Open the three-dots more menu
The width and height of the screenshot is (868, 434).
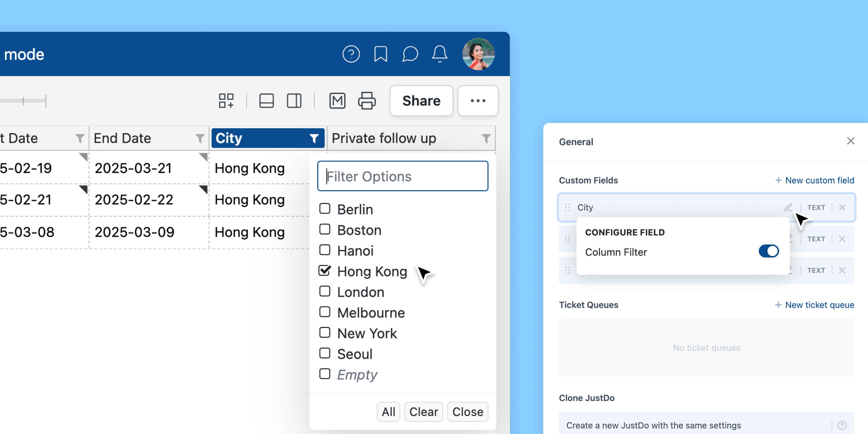[x=478, y=101]
